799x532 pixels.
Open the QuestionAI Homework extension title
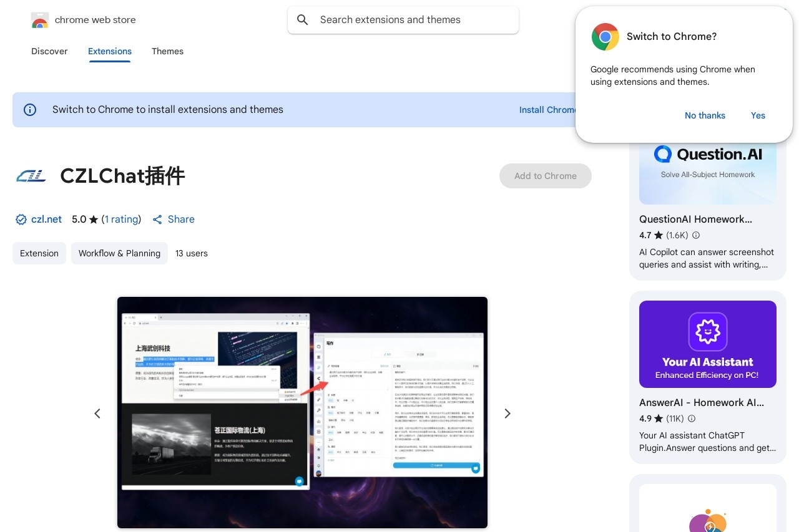point(695,219)
